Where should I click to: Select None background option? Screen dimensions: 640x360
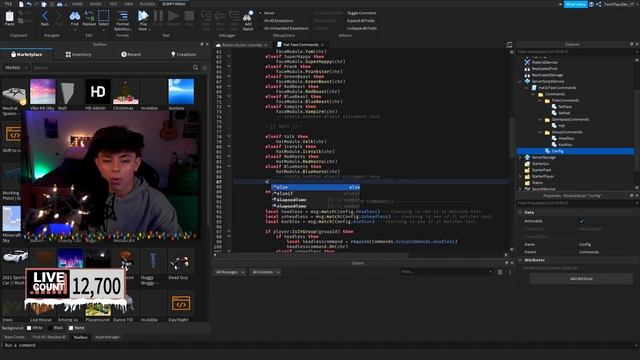coord(71,328)
